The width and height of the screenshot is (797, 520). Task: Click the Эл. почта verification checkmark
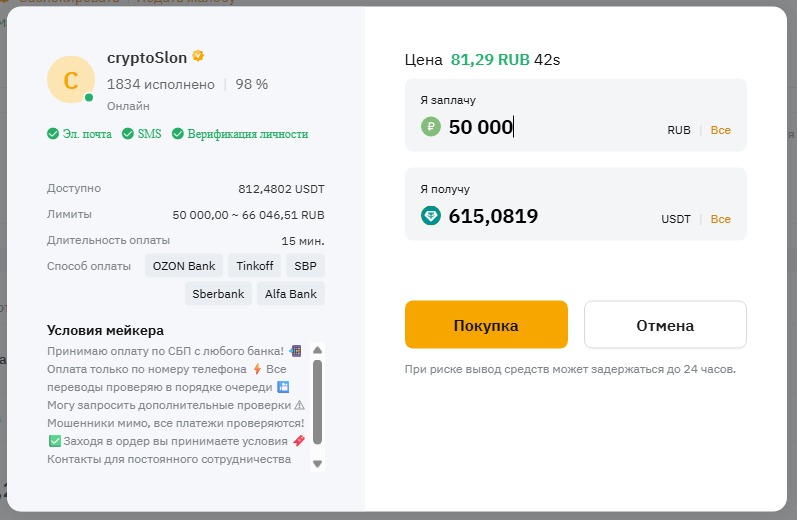(x=53, y=134)
